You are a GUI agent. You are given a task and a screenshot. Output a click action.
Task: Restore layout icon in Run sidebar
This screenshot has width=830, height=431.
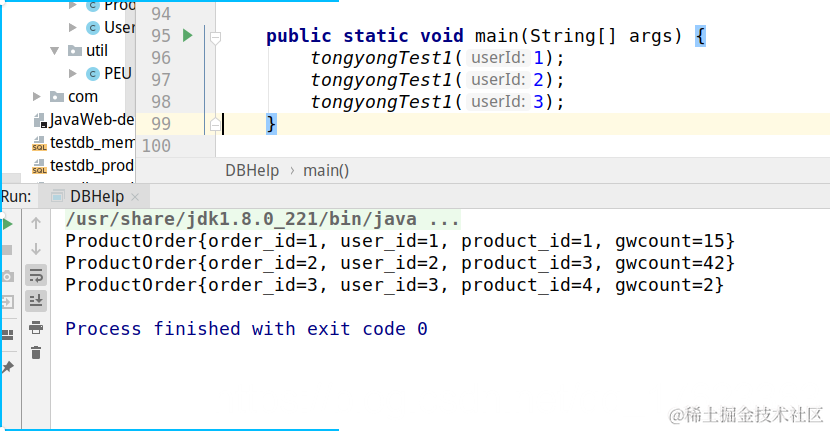coord(7,335)
